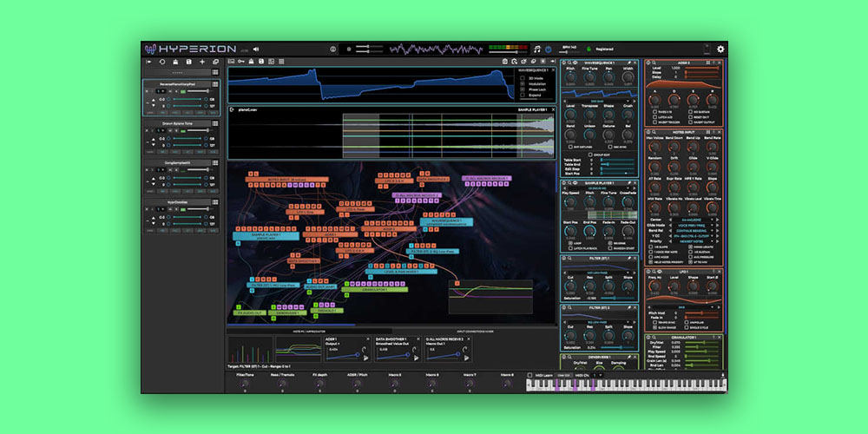Open the settings gear in the header
Image resolution: width=868 pixels, height=434 pixels.
click(x=720, y=49)
